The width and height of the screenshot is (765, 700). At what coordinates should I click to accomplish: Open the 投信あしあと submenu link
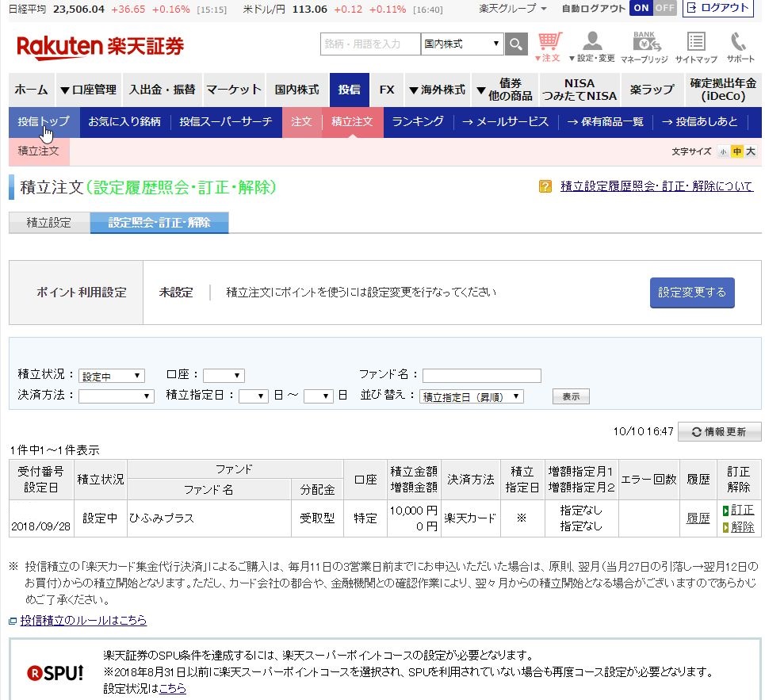point(700,122)
